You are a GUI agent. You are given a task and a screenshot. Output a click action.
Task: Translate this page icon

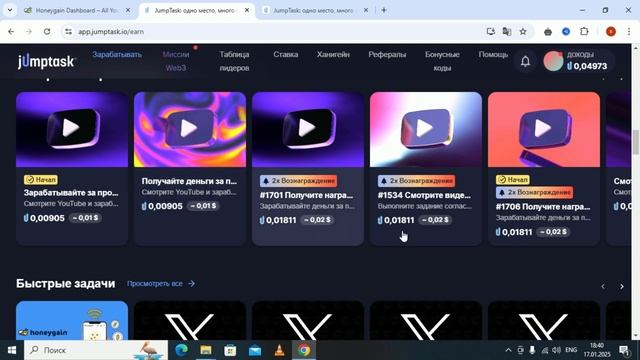[x=507, y=31]
